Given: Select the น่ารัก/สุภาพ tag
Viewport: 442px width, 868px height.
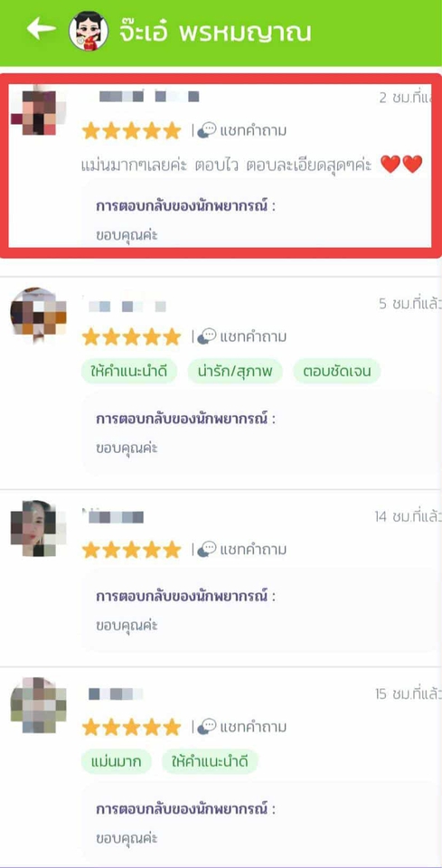Looking at the screenshot, I should [x=235, y=372].
